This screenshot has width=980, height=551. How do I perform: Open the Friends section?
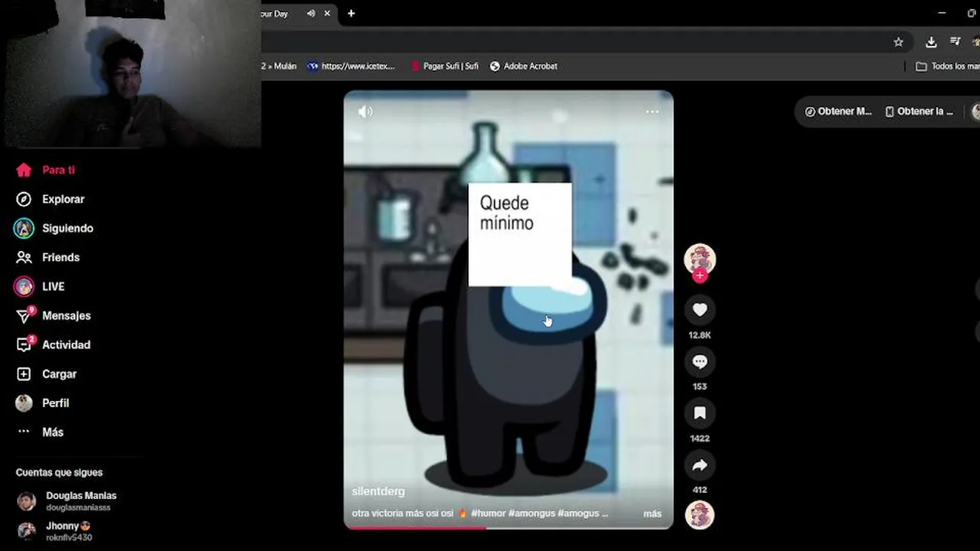pyautogui.click(x=47, y=257)
